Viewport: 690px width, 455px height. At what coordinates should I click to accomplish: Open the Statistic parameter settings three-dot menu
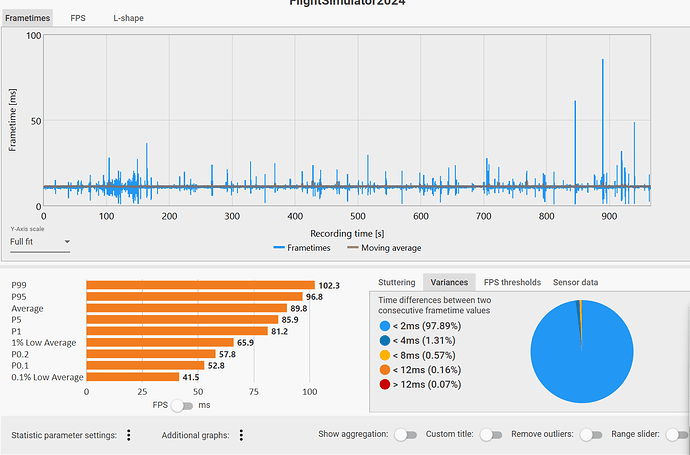[x=129, y=435]
